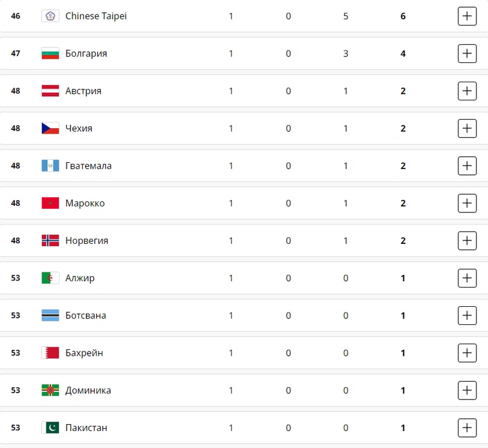Screen dimensions: 488x448
Task: Click the Марокко flag icon
Action: click(50, 203)
